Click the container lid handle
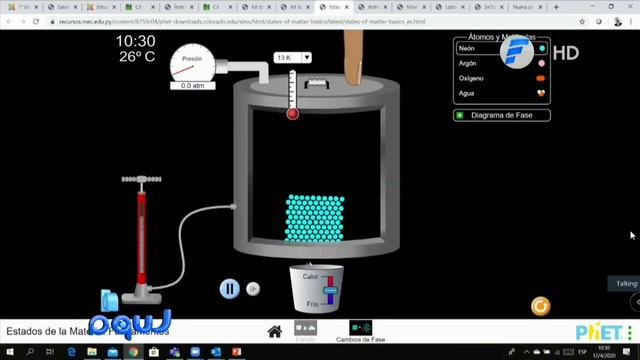The image size is (640, 360). point(317,84)
